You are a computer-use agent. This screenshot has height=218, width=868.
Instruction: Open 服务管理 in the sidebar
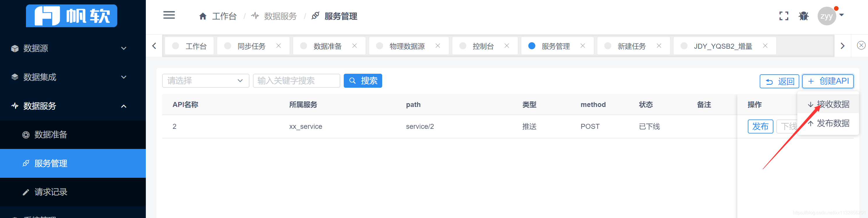73,163
